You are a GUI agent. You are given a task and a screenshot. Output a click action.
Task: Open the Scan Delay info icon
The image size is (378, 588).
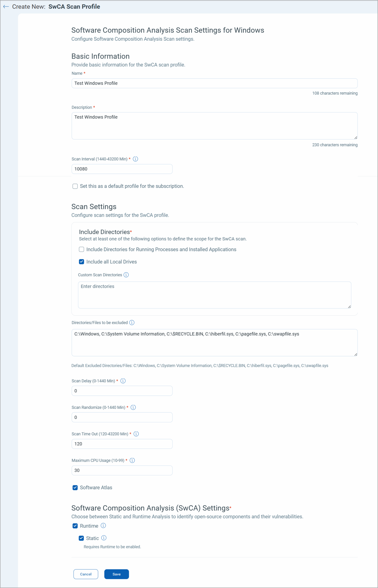pyautogui.click(x=123, y=381)
